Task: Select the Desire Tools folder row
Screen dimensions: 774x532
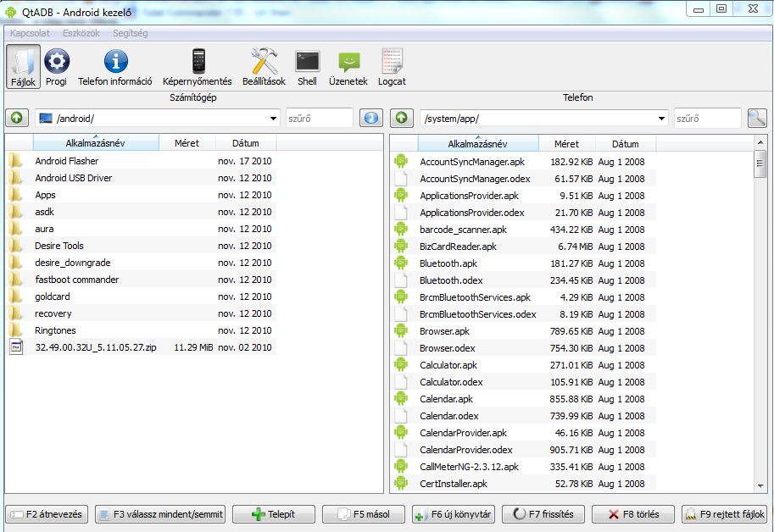Action: point(141,246)
